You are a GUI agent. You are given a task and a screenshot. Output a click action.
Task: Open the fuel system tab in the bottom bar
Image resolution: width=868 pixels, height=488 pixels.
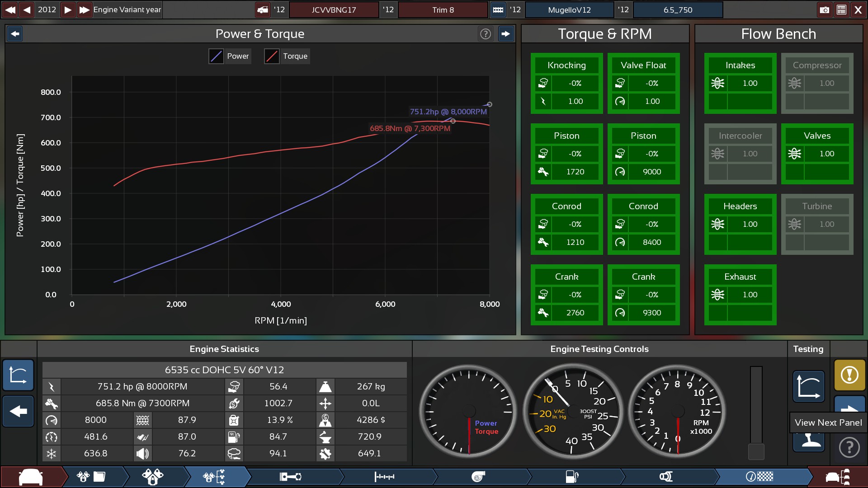click(x=572, y=477)
